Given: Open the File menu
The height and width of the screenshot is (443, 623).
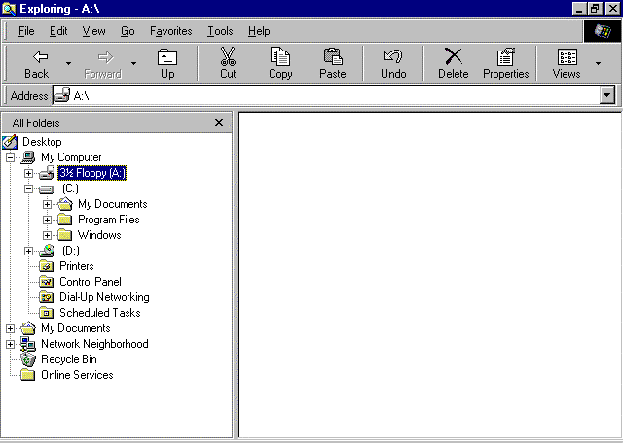Looking at the screenshot, I should point(26,31).
